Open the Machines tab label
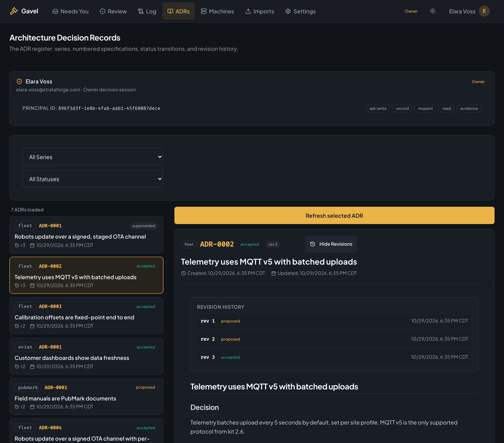 222,12
